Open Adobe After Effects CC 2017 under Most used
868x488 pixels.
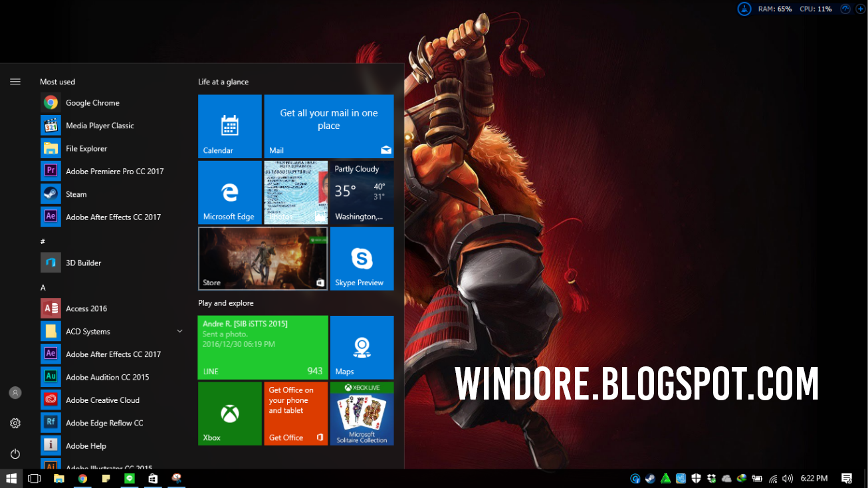pos(112,217)
